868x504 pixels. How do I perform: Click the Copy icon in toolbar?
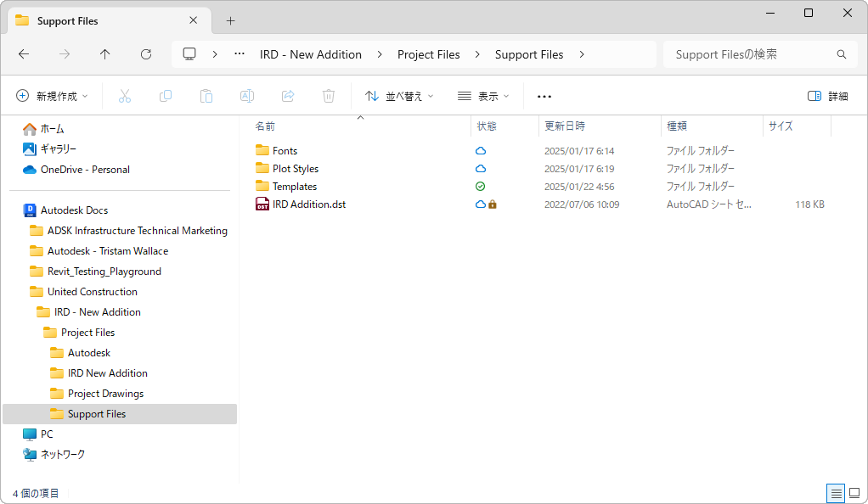(165, 96)
